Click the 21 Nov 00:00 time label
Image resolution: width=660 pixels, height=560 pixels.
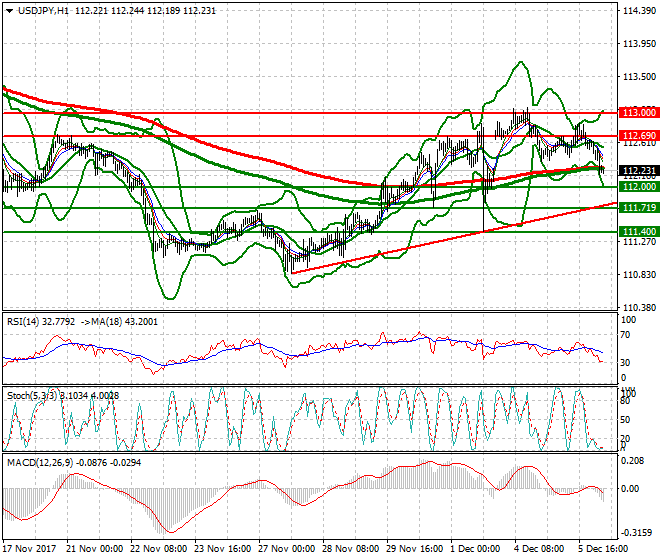click(95, 549)
